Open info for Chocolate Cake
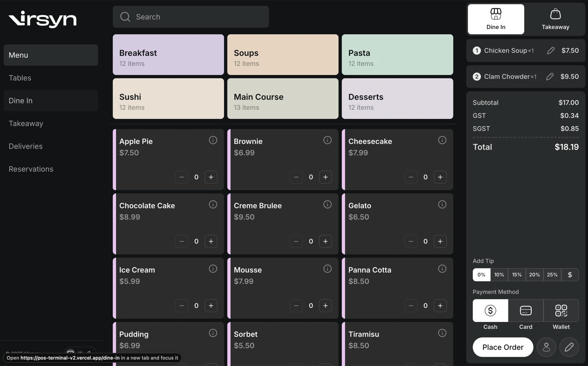Viewport: 588px width, 366px height. pos(213,204)
